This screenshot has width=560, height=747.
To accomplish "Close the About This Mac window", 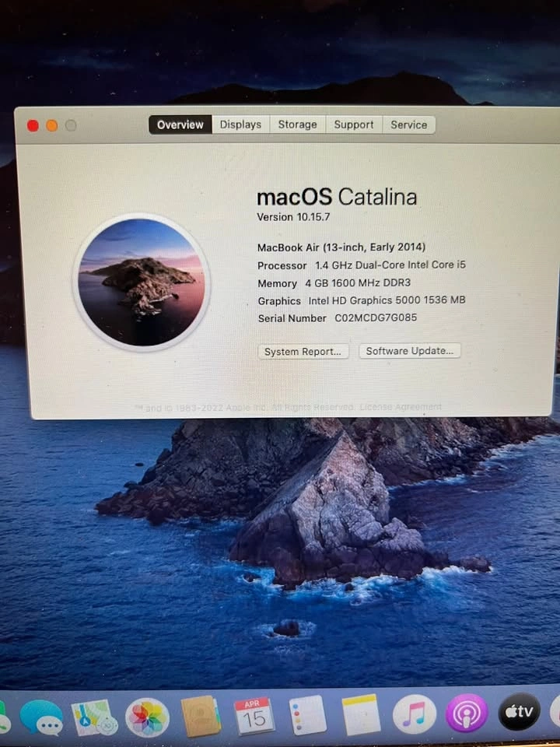I will point(33,126).
